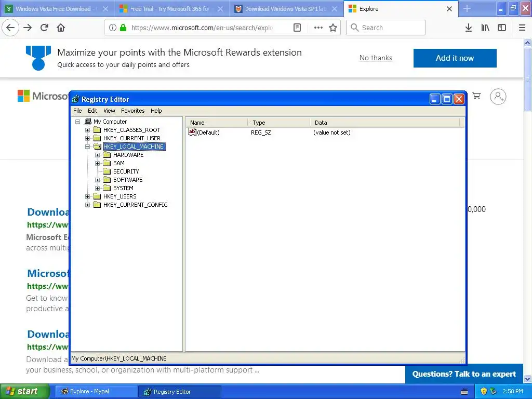Close the Windows Vista Free Download tab
The width and height of the screenshot is (532, 399).
click(x=105, y=9)
